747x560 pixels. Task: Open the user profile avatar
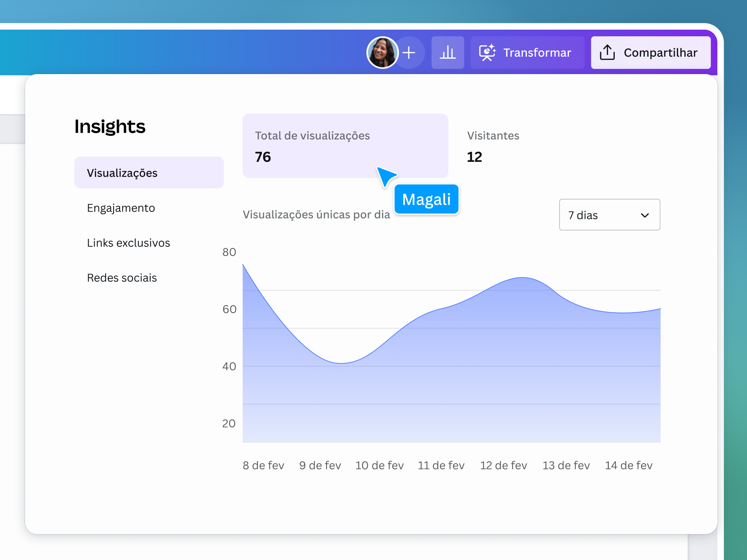[x=382, y=53]
